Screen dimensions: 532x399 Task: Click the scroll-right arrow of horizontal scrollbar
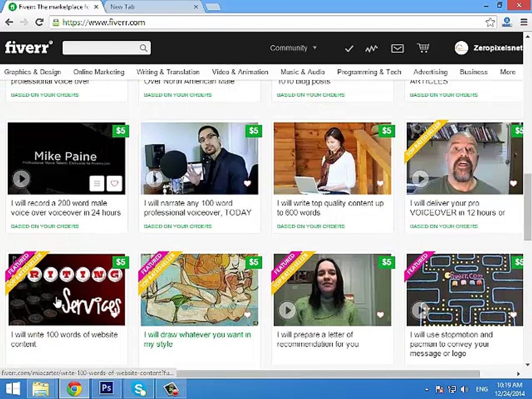point(518,374)
